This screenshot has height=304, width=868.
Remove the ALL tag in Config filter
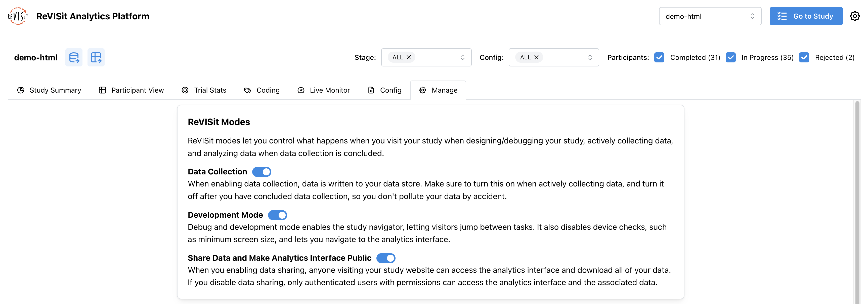pos(536,57)
